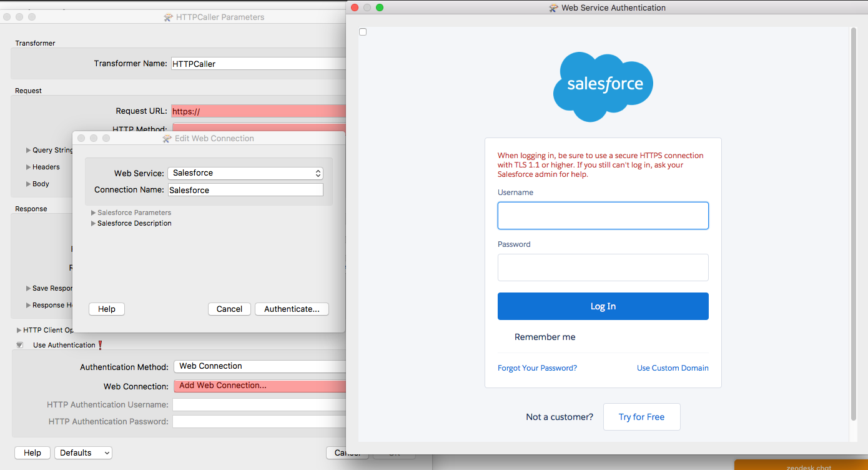Expand the Response Headers section
The width and height of the screenshot is (868, 470).
point(29,305)
